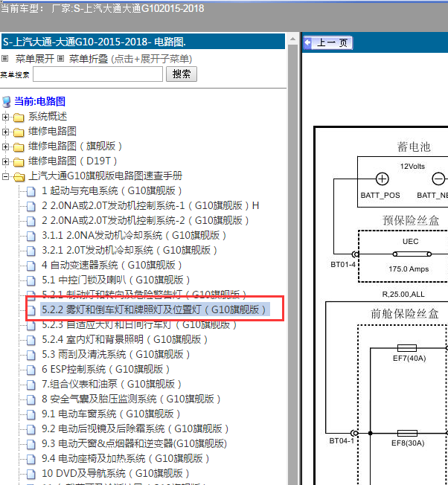Click the left panel vertical scrollbar track
Screen dimensions: 448x485
coord(292,265)
